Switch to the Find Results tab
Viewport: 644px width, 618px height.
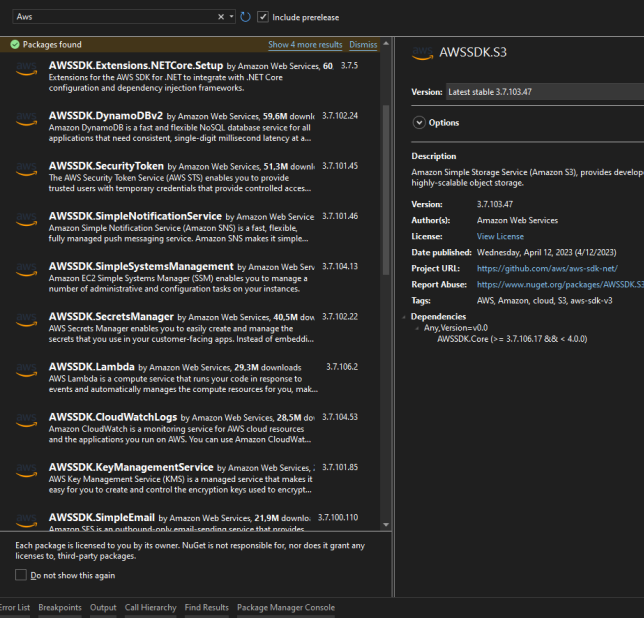[207, 607]
